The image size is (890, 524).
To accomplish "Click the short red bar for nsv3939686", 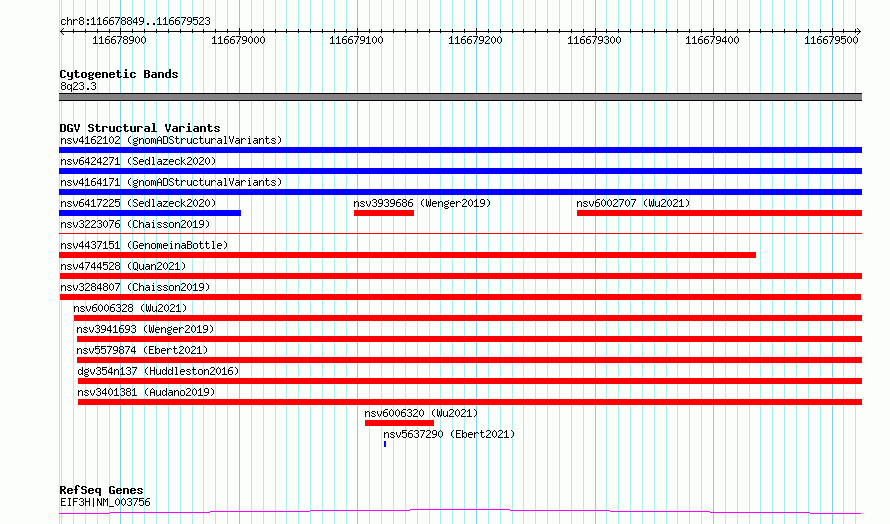I will [x=384, y=213].
